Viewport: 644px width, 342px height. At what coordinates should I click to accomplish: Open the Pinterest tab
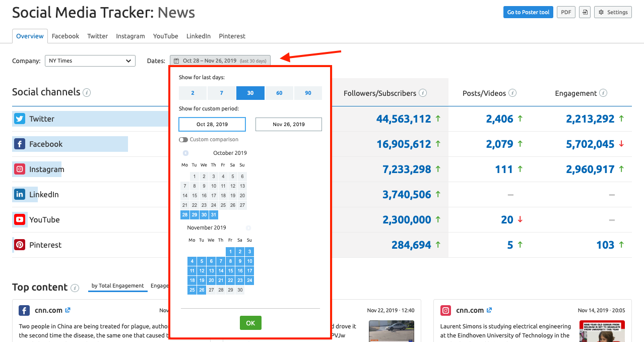click(232, 36)
